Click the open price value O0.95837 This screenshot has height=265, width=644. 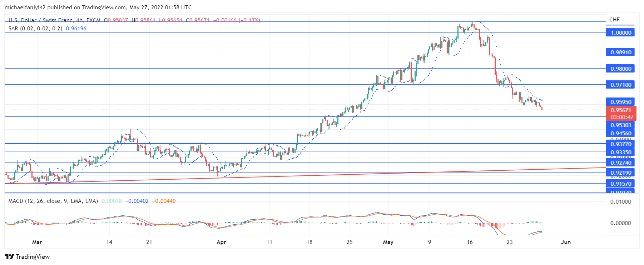(x=116, y=20)
